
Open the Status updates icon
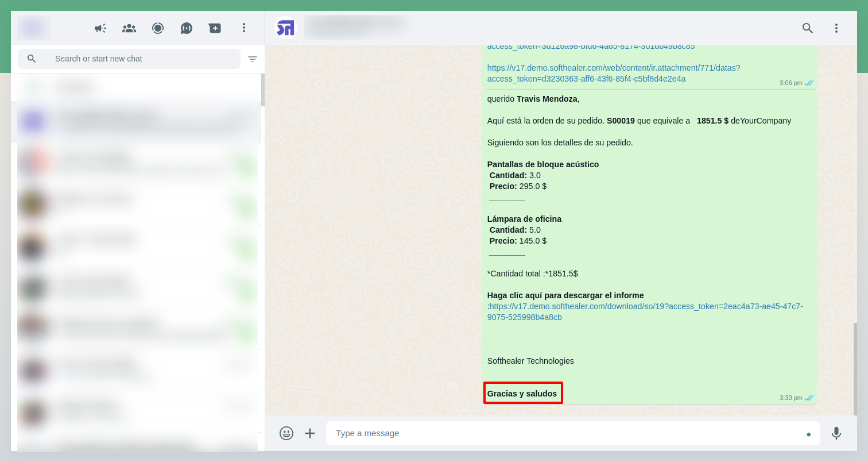158,28
